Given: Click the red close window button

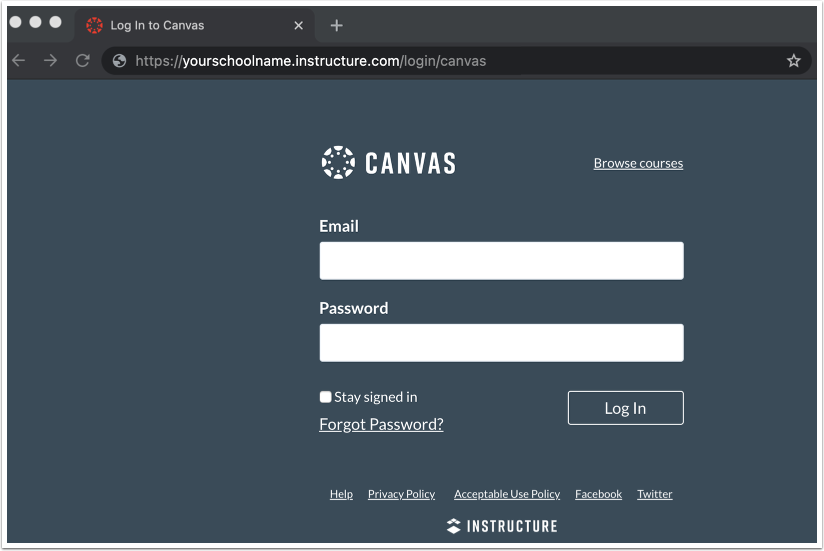Looking at the screenshot, I should tap(16, 22).
